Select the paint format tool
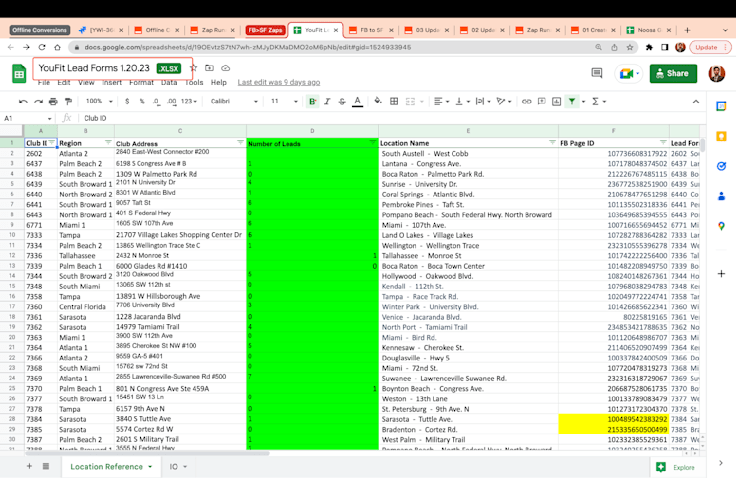 [x=69, y=101]
